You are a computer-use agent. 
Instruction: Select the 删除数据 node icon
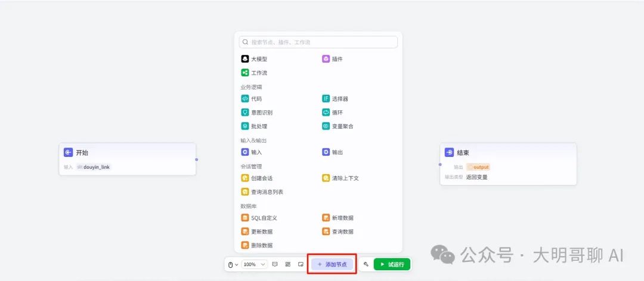click(245, 245)
